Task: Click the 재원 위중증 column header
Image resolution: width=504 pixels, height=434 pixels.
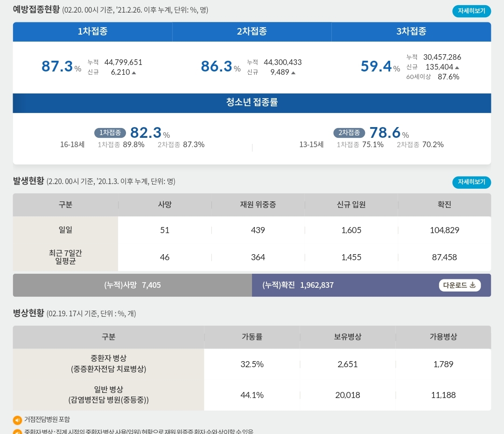Action: (258, 205)
